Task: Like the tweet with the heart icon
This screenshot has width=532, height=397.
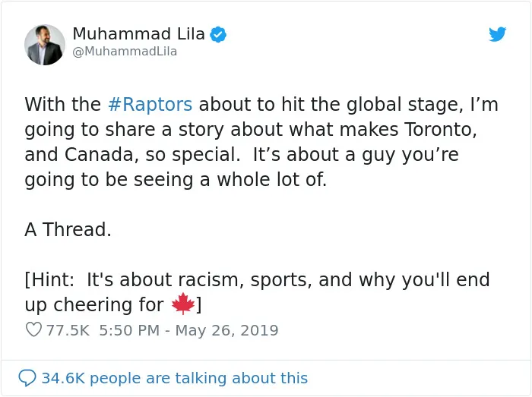Action: click(33, 329)
